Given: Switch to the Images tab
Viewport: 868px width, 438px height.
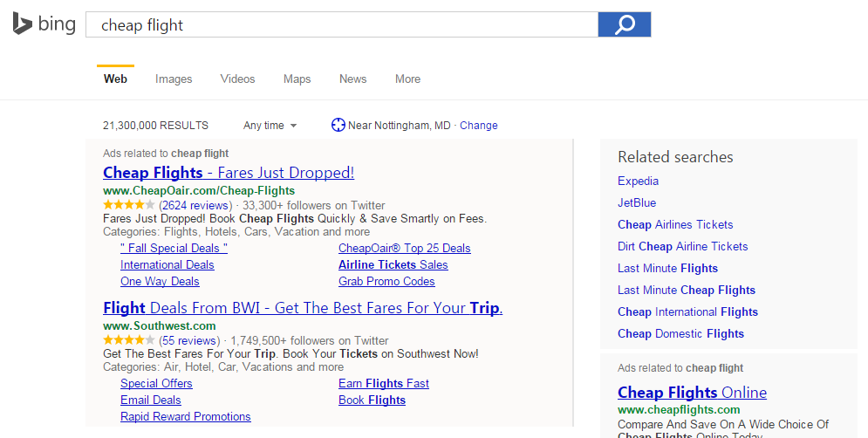Looking at the screenshot, I should coord(174,79).
